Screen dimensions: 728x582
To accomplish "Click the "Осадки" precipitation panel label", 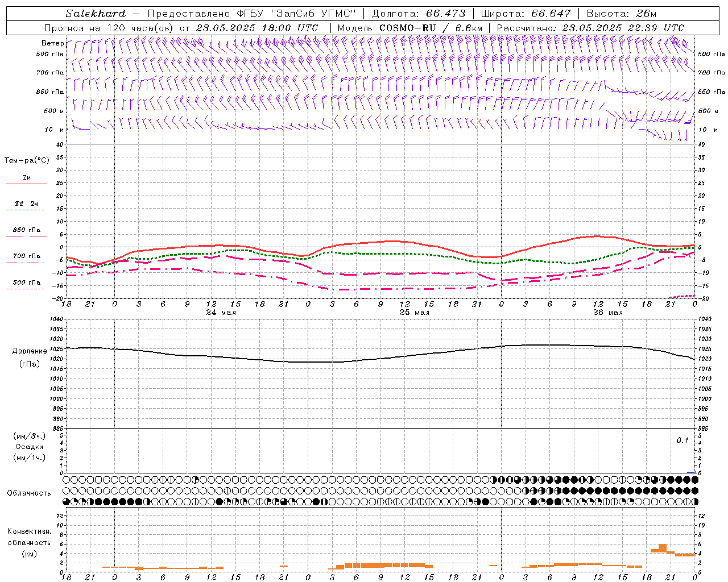I will (30, 447).
